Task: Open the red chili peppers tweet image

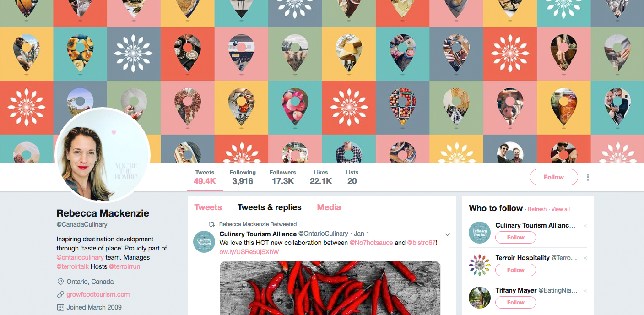Action: pos(330,288)
